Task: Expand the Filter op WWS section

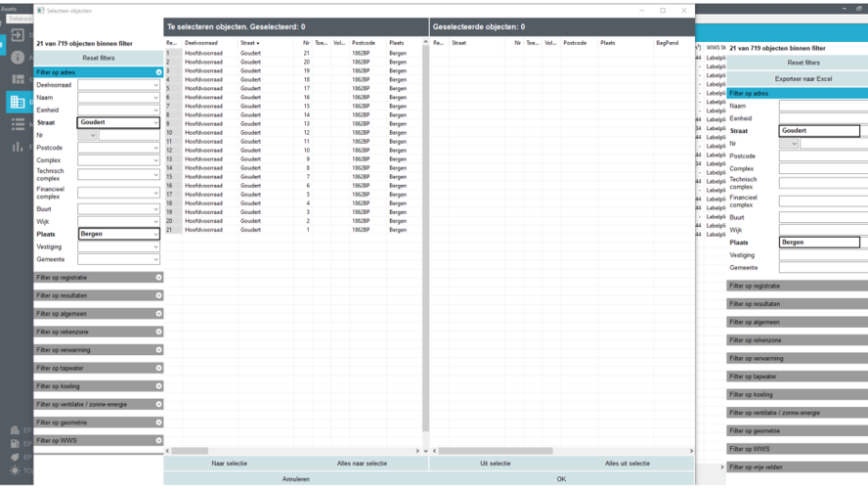Action: coord(158,441)
